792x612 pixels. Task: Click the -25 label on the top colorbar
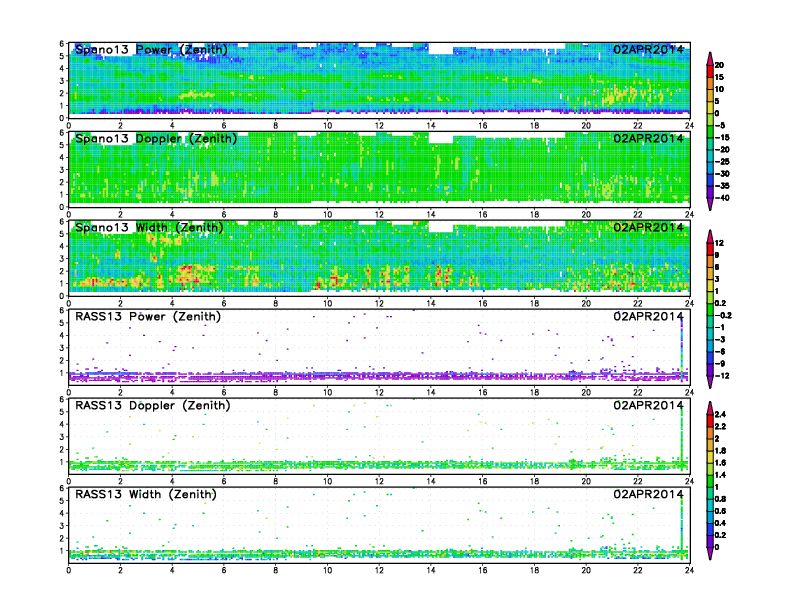click(x=722, y=162)
